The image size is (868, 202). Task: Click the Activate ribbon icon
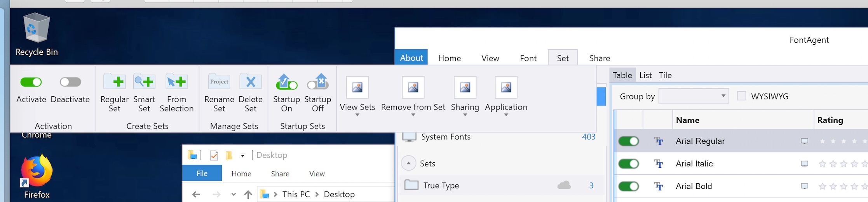[31, 82]
